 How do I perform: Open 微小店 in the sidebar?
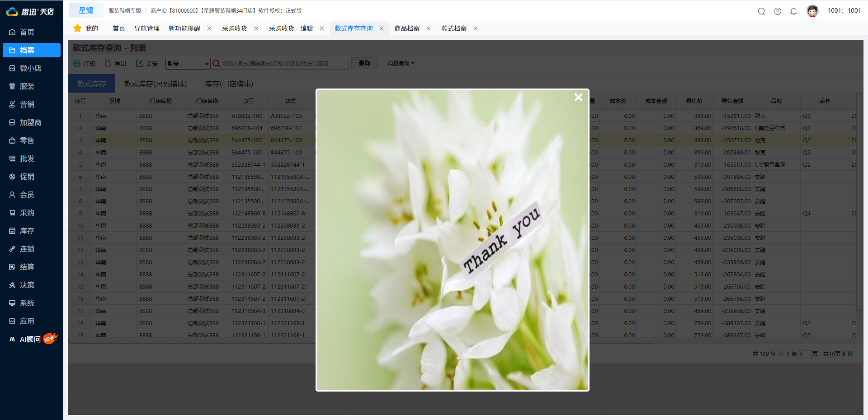pos(30,68)
